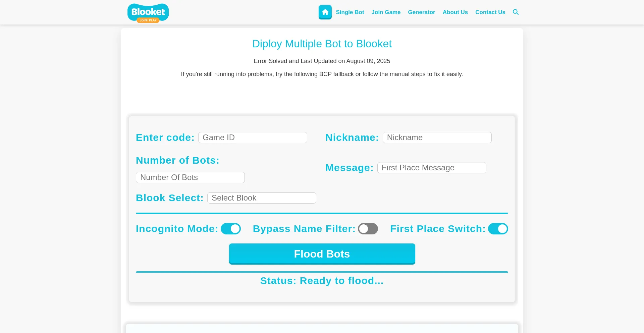This screenshot has height=333, width=644.
Task: Open the search magnifier icon
Action: [516, 12]
